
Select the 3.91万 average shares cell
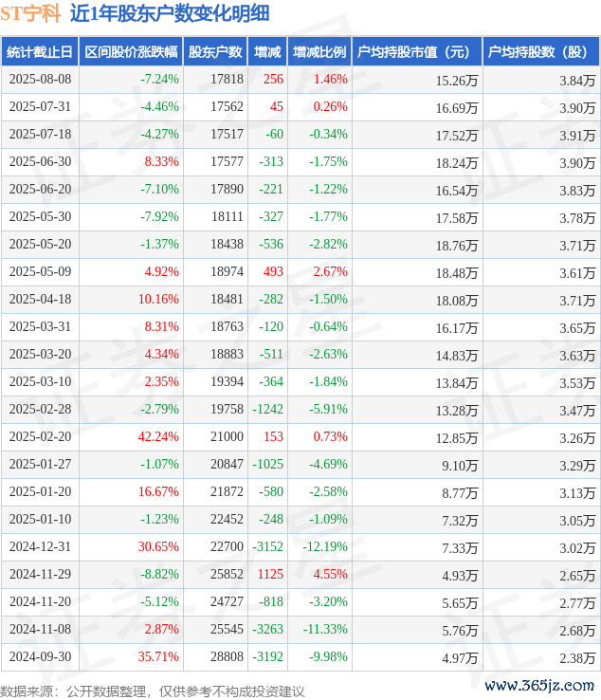point(578,136)
